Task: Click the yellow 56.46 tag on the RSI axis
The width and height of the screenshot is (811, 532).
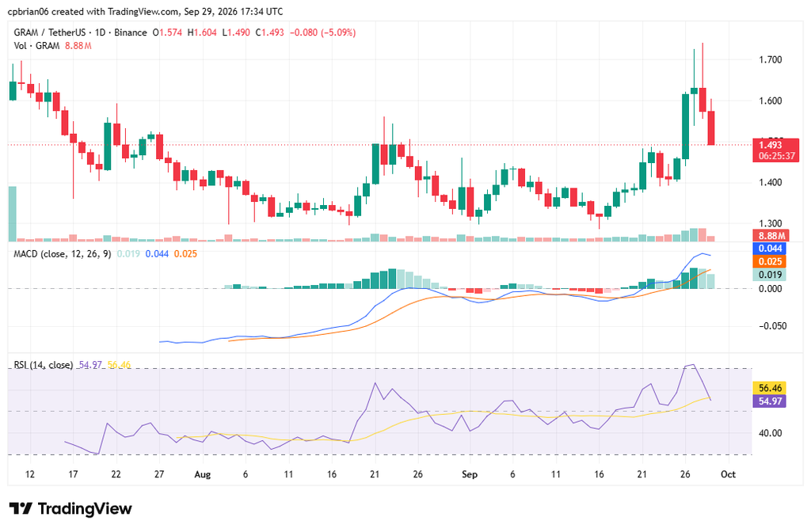Action: (x=770, y=388)
